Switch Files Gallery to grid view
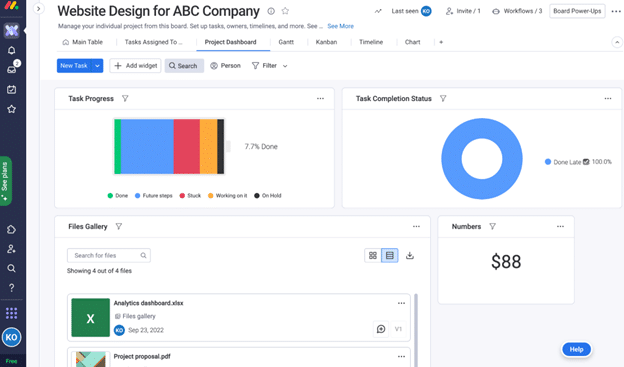 (372, 256)
